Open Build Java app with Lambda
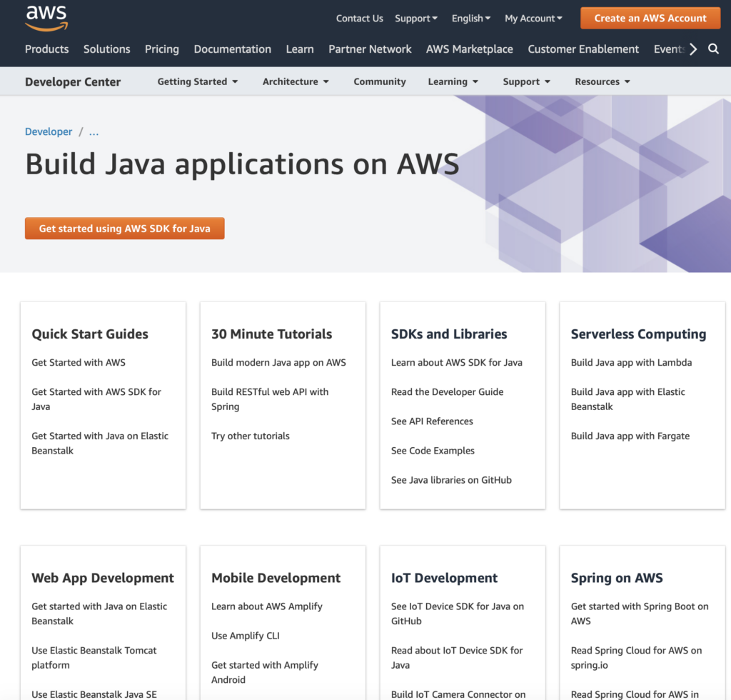This screenshot has height=700, width=731. click(x=631, y=362)
